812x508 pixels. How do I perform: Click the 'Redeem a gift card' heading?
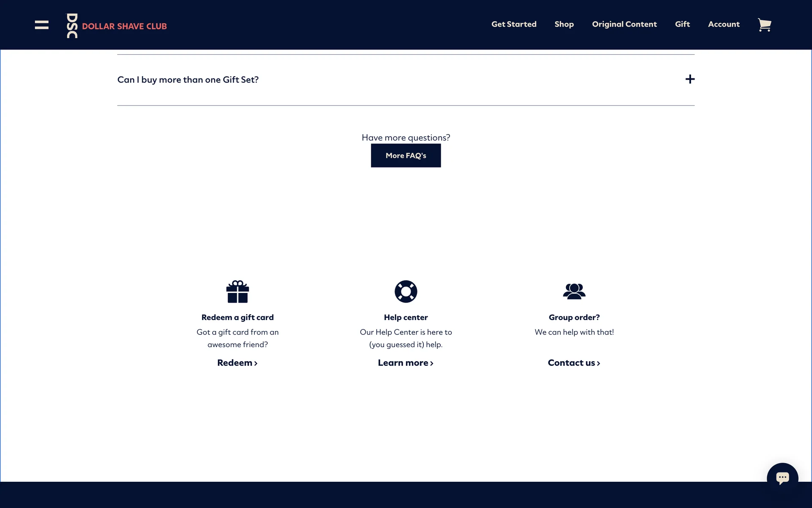click(x=237, y=317)
